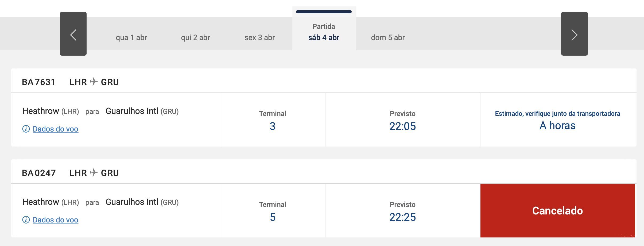Click the A horas estimated status
Screen dimensions: 644x246
[557, 125]
